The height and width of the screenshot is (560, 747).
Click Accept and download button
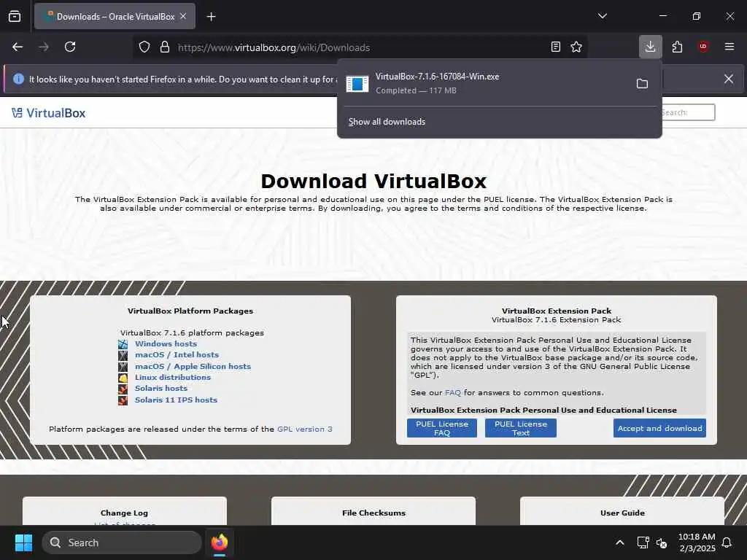point(659,428)
